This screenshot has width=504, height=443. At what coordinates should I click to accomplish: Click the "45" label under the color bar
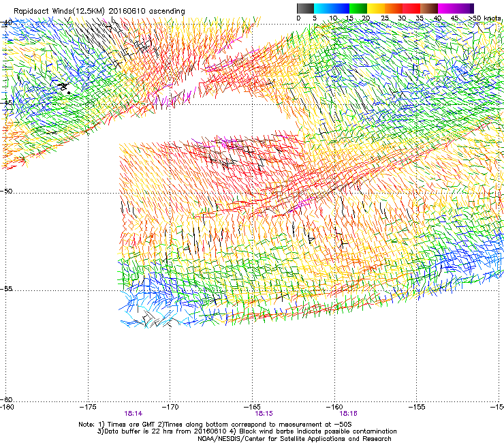(454, 18)
